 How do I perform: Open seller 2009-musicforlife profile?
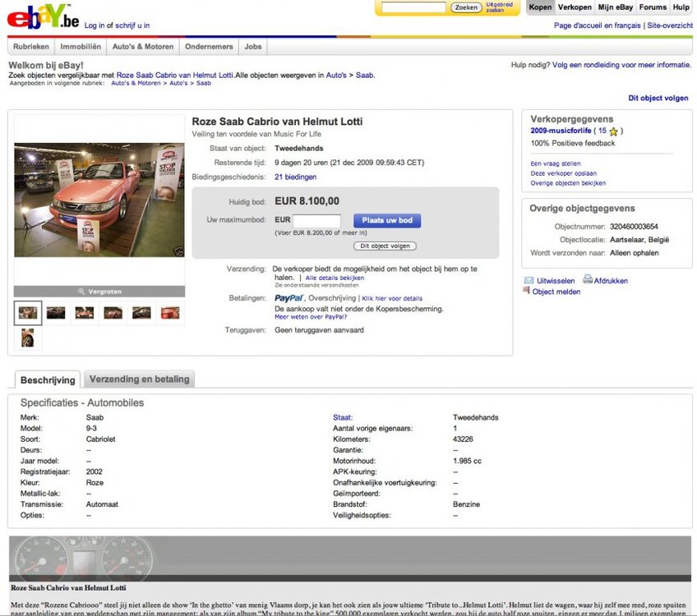561,131
